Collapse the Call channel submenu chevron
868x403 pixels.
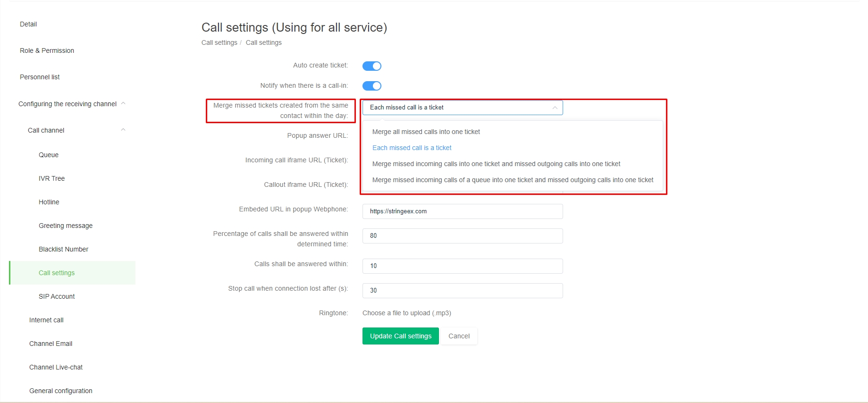coord(123,130)
